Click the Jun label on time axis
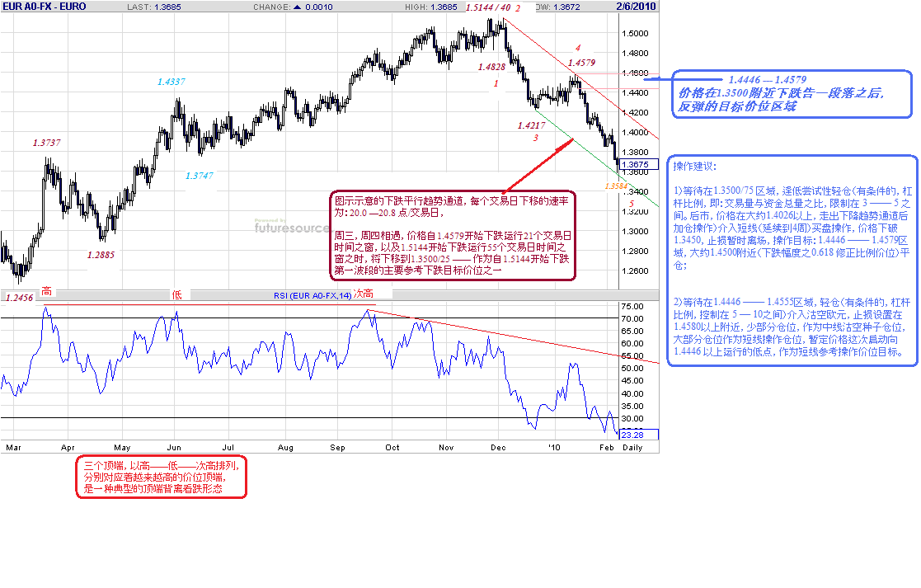The height and width of the screenshot is (588, 921). tap(175, 448)
